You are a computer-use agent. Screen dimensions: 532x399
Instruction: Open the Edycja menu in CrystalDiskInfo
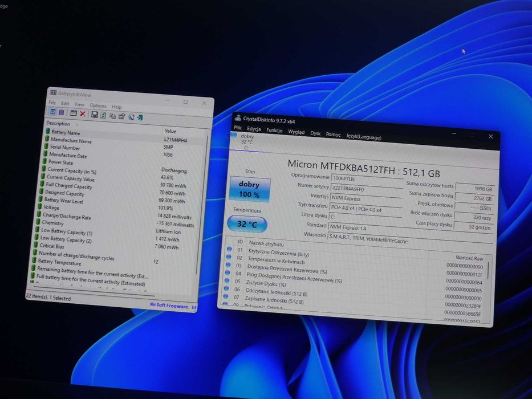click(254, 129)
